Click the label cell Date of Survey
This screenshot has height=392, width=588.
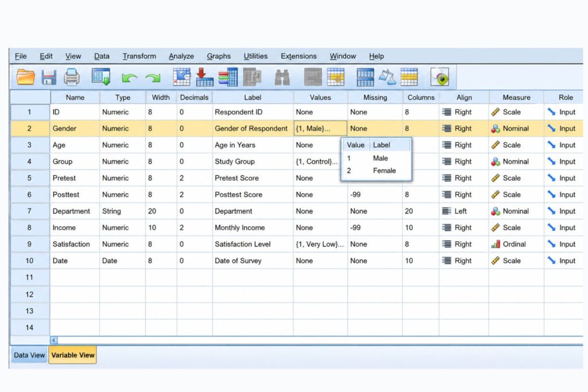[x=253, y=261]
